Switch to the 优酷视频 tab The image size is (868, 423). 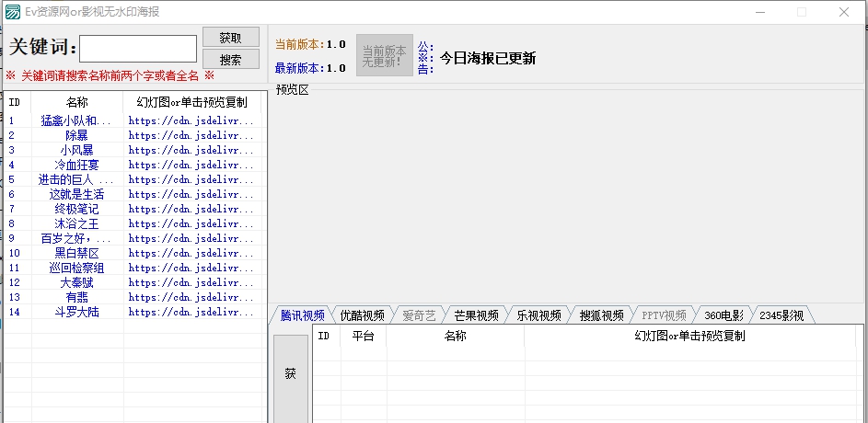click(362, 315)
